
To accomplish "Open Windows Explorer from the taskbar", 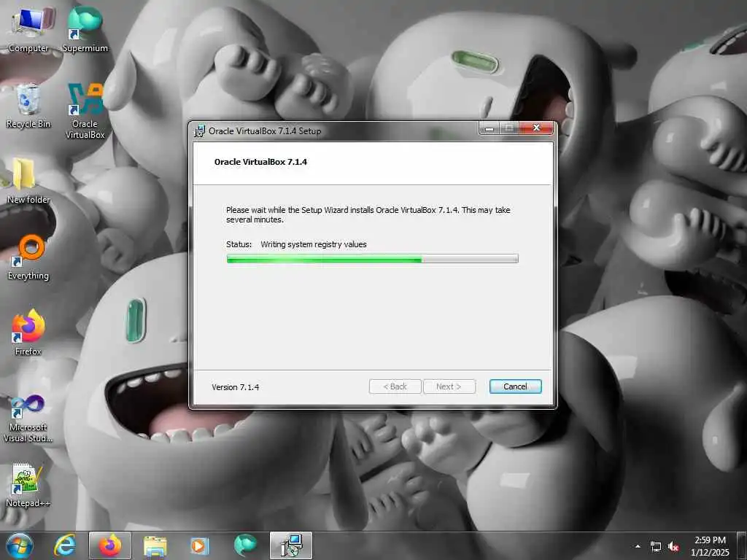I will 155,545.
